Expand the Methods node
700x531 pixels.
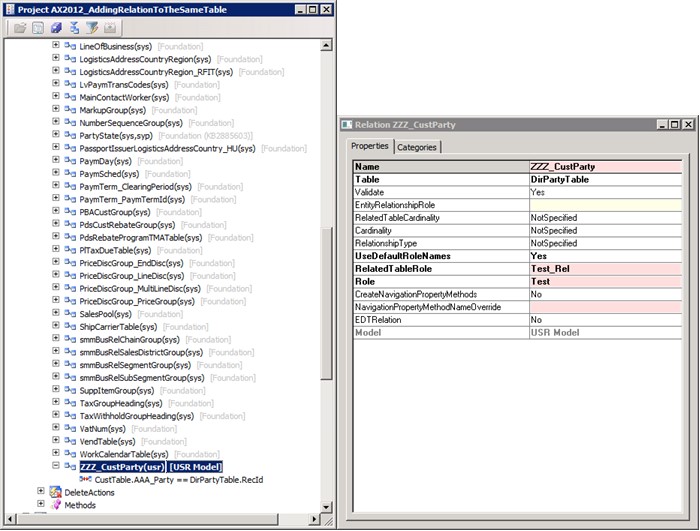click(x=41, y=503)
